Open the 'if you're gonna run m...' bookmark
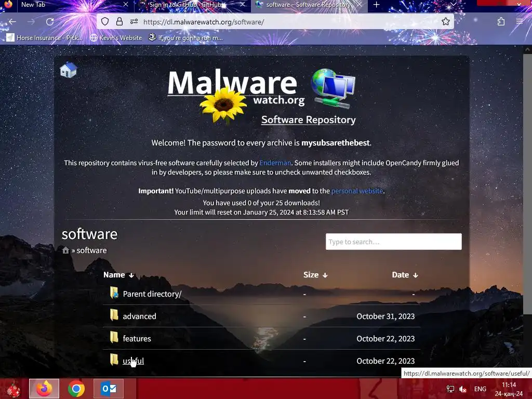532x399 pixels. click(x=185, y=37)
